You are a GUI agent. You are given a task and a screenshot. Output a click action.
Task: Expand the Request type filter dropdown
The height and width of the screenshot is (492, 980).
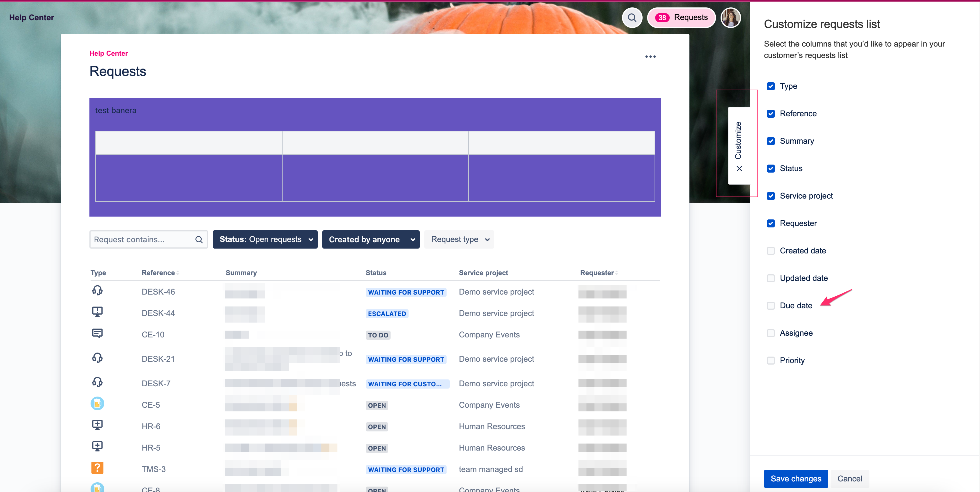pyautogui.click(x=459, y=239)
